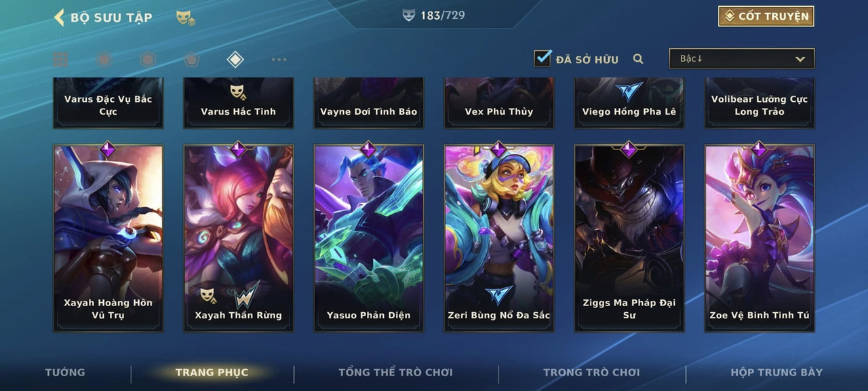Toggle the Đã Sở Hữu checkbox
The width and height of the screenshot is (868, 391).
click(542, 58)
